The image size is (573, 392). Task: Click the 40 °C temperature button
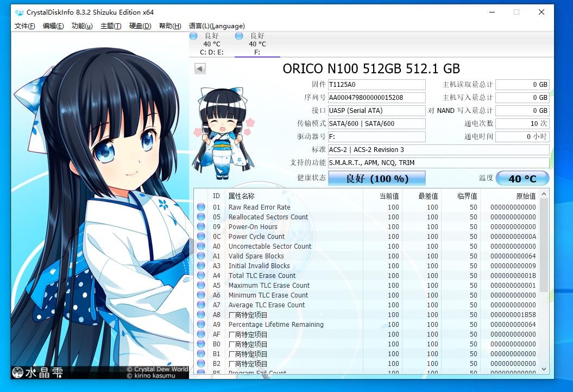(522, 179)
